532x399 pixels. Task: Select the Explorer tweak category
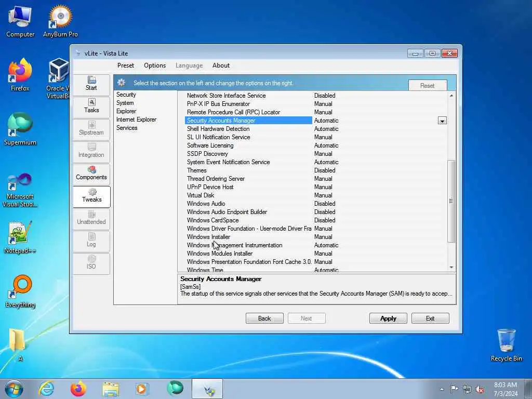pos(126,111)
